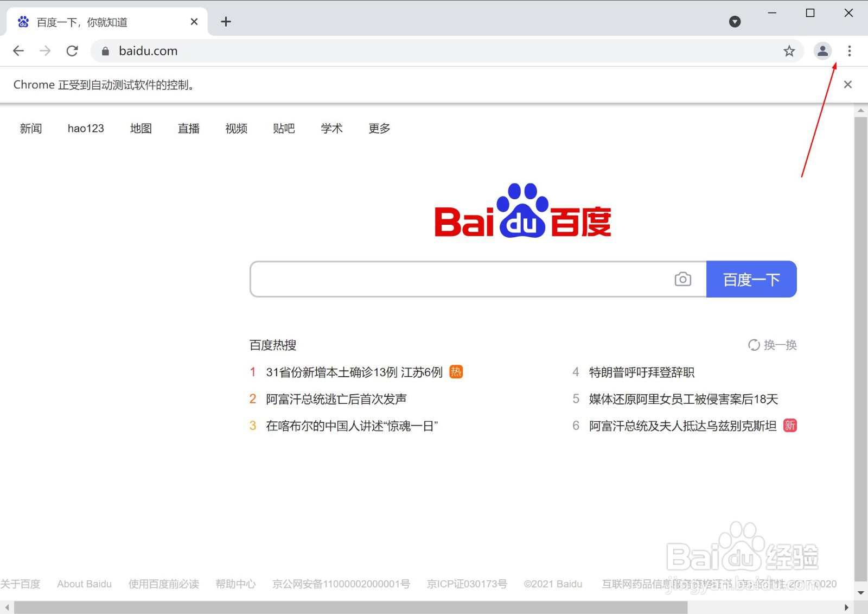Viewport: 868px width, 614px height.
Task: Minimize the Chrome window
Action: coord(772,13)
